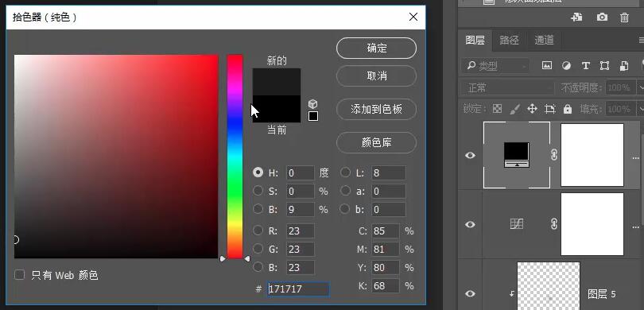Select the B blue radio button

click(258, 267)
